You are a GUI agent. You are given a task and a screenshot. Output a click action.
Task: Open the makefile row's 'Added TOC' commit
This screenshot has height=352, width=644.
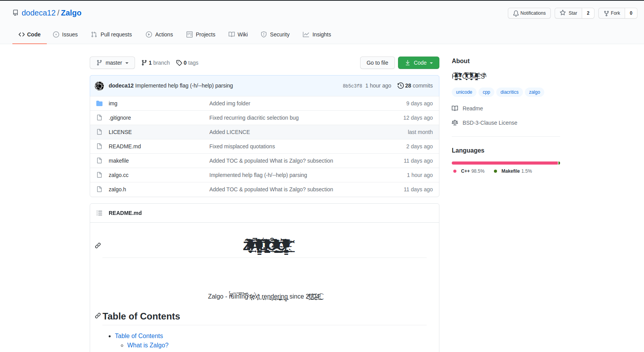coord(271,161)
